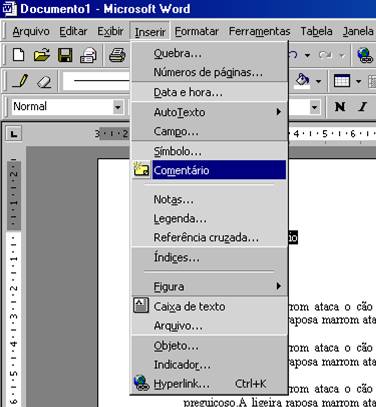376x407 pixels.
Task: Save the document with the floppy disk icon
Action: pos(65,55)
